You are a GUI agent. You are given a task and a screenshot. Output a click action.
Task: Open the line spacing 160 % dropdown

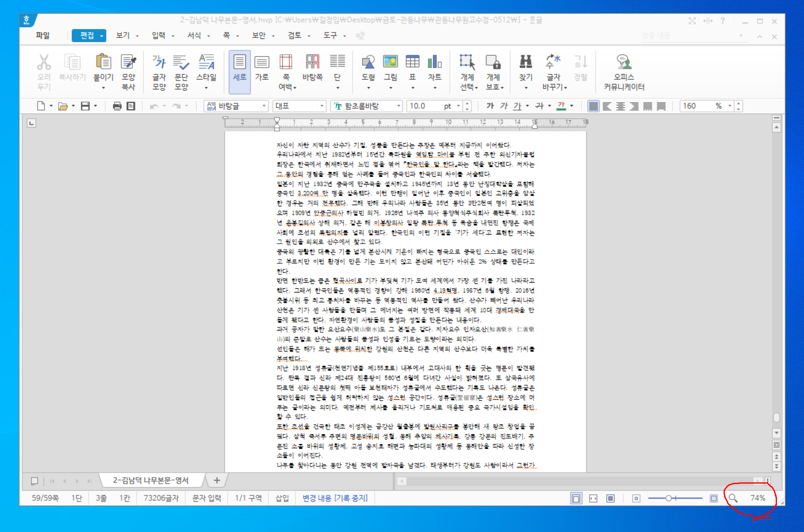pyautogui.click(x=730, y=106)
